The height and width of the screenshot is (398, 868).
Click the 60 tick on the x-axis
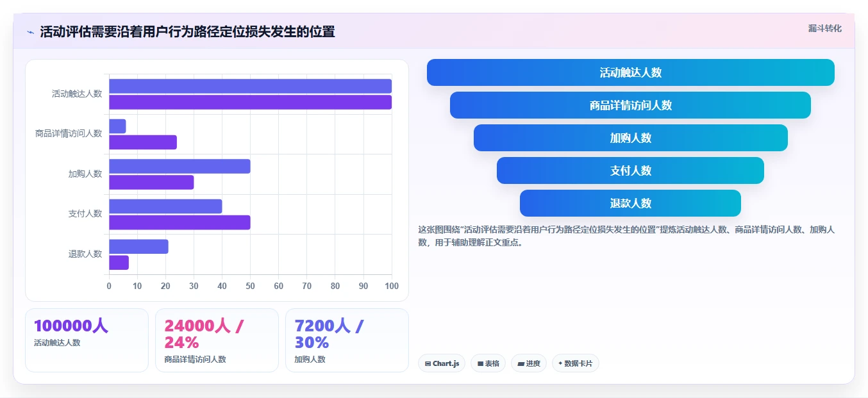point(278,286)
